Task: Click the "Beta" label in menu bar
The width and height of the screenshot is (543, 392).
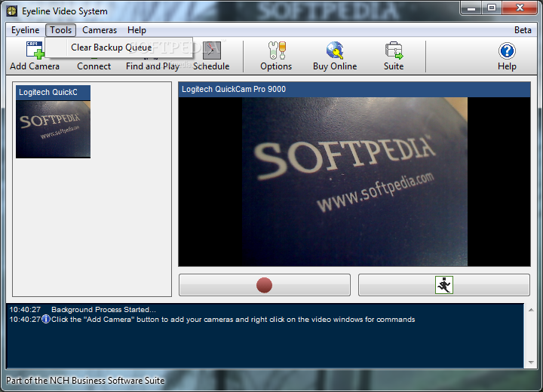Action: tap(523, 30)
